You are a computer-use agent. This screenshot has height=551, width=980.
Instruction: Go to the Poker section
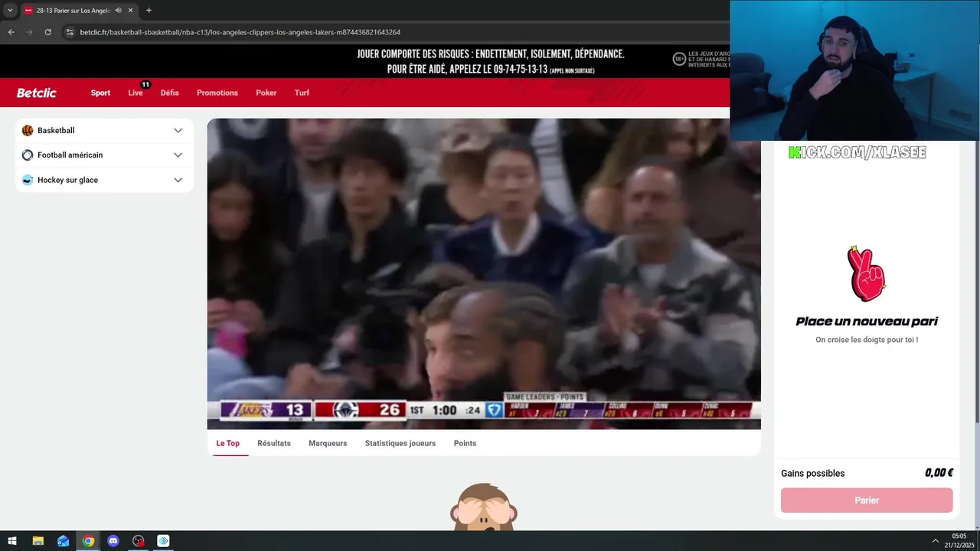[x=266, y=93]
